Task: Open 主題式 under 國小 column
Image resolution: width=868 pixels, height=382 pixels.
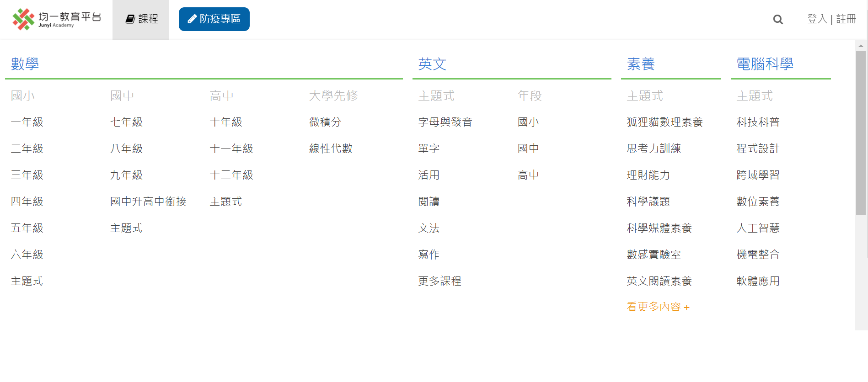Action: tap(27, 281)
